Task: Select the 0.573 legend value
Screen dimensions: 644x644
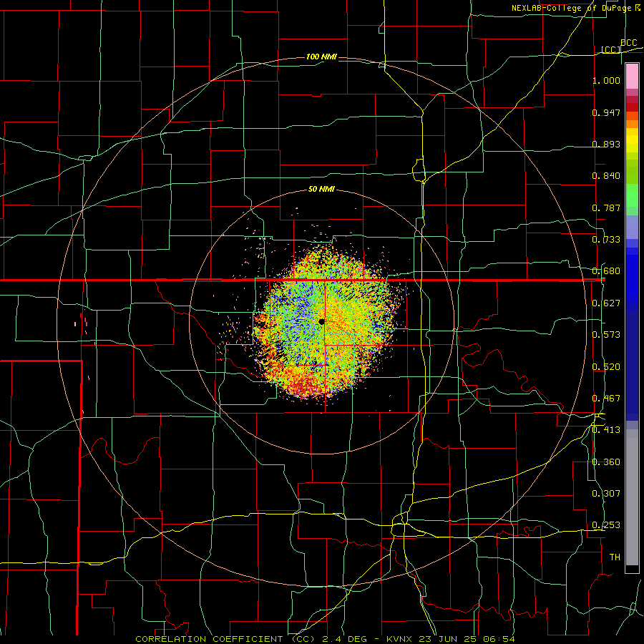Action: (x=606, y=335)
